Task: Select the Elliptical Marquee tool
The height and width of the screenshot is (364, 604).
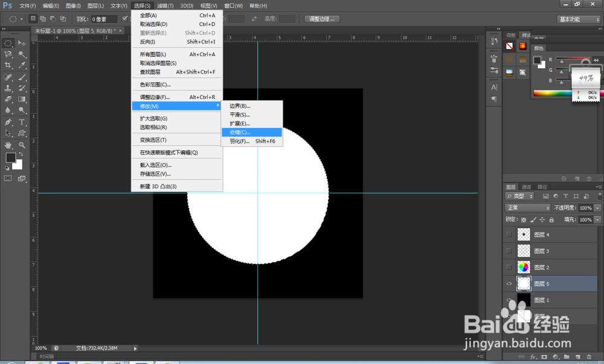Action: tap(8, 43)
